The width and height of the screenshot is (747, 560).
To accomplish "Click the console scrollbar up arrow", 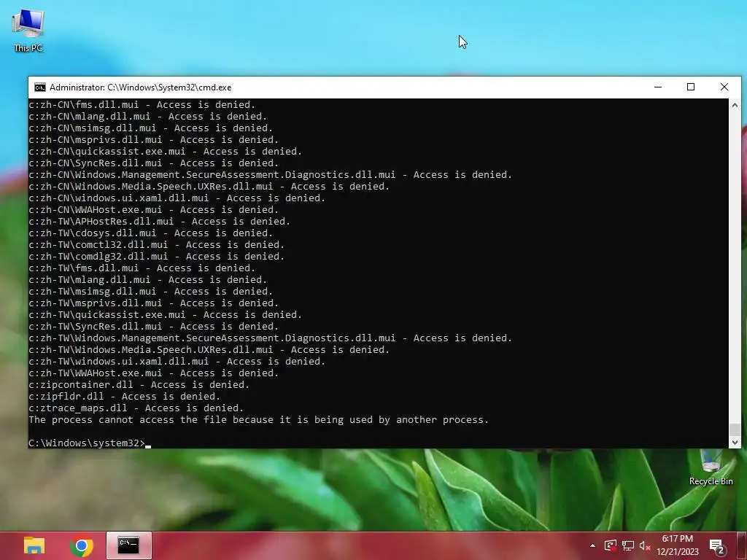I will [x=735, y=105].
